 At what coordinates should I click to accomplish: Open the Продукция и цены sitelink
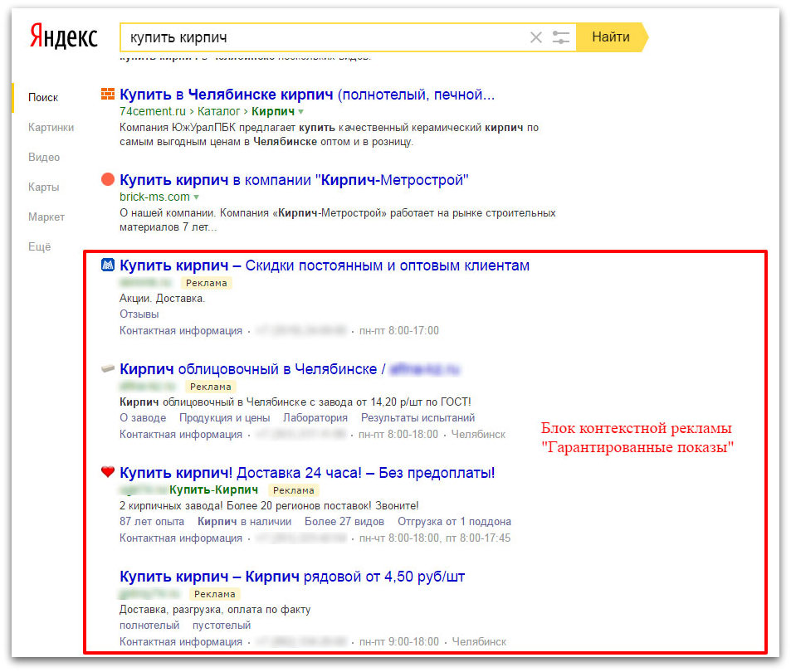pyautogui.click(x=224, y=418)
